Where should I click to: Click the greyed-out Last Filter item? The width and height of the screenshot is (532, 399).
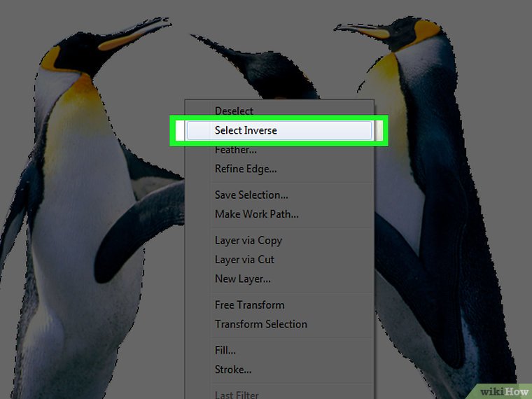click(236, 395)
